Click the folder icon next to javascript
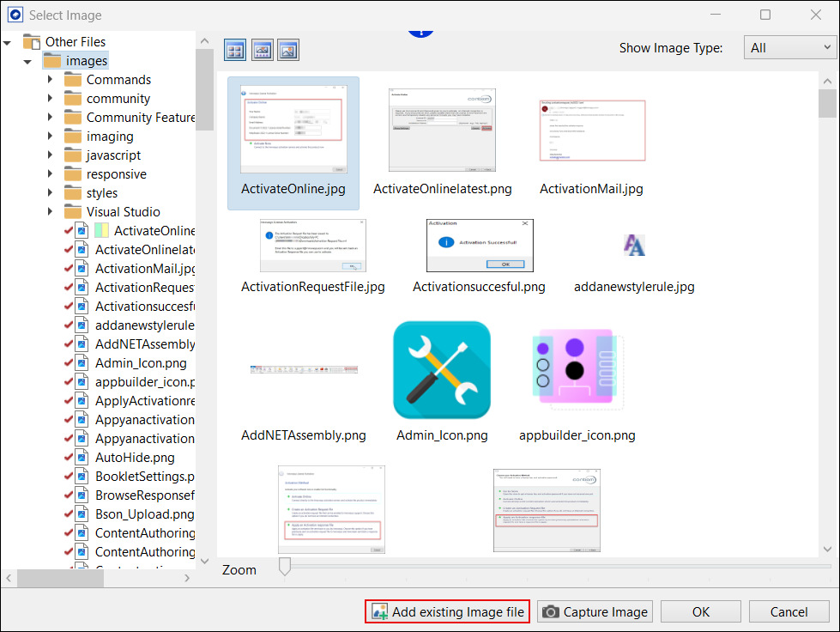 (x=73, y=155)
